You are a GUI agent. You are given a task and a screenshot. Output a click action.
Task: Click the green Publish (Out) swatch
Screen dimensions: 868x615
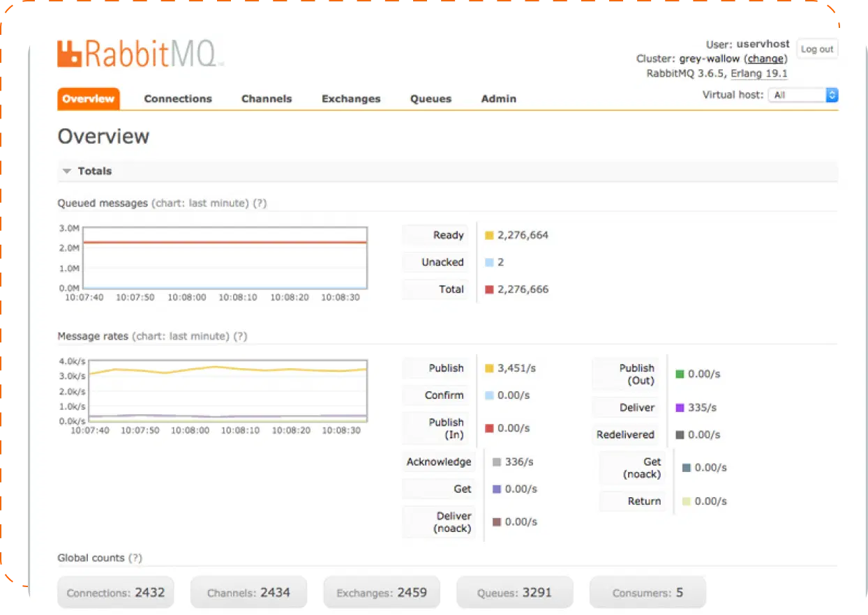pos(680,374)
